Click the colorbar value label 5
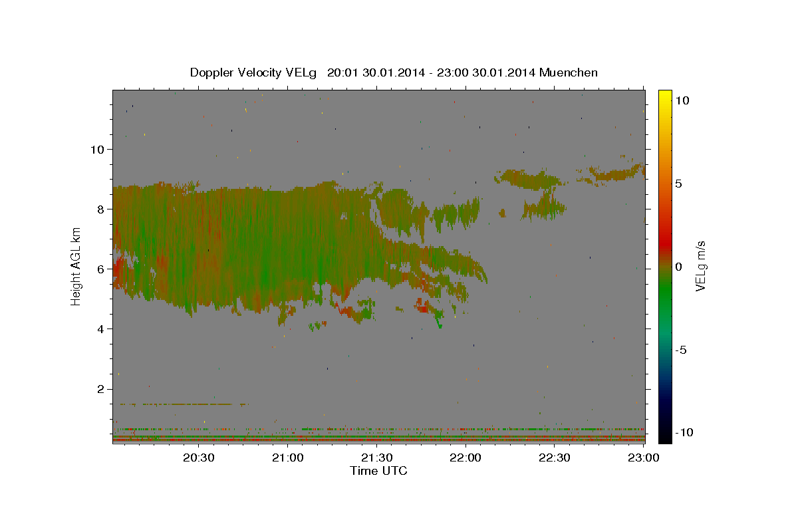798x532 pixels. pos(678,184)
